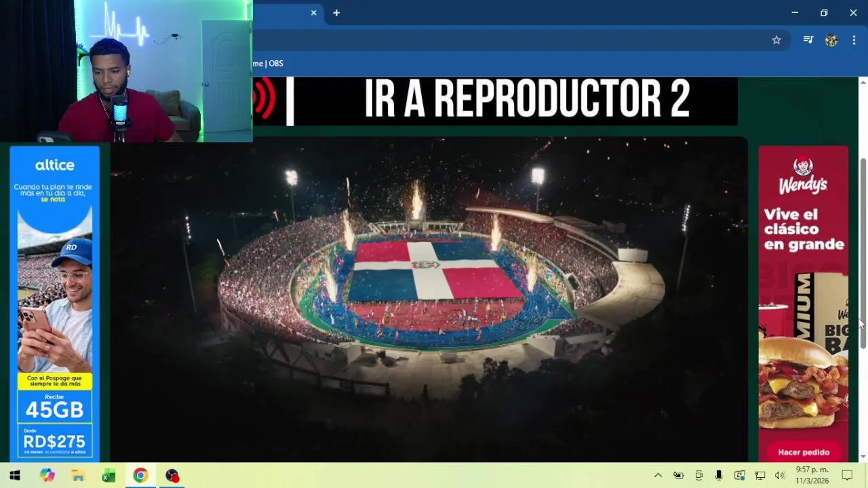This screenshot has height=488, width=868.
Task: Switch to OBS Studio in taskbar
Action: (x=172, y=475)
